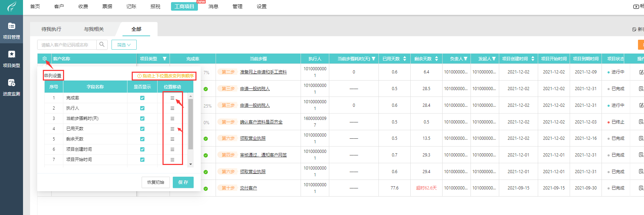Click edit icon of first project row
Screen dimensions: 644x215
[641, 72]
